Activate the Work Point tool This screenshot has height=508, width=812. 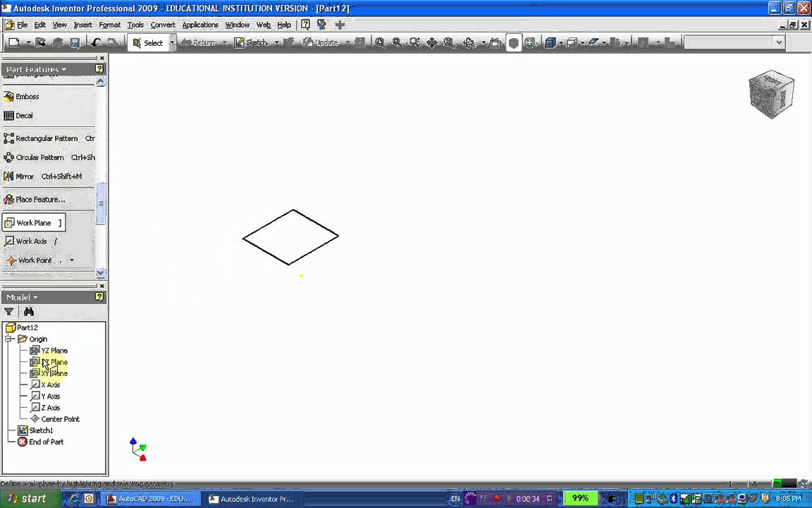click(x=34, y=260)
